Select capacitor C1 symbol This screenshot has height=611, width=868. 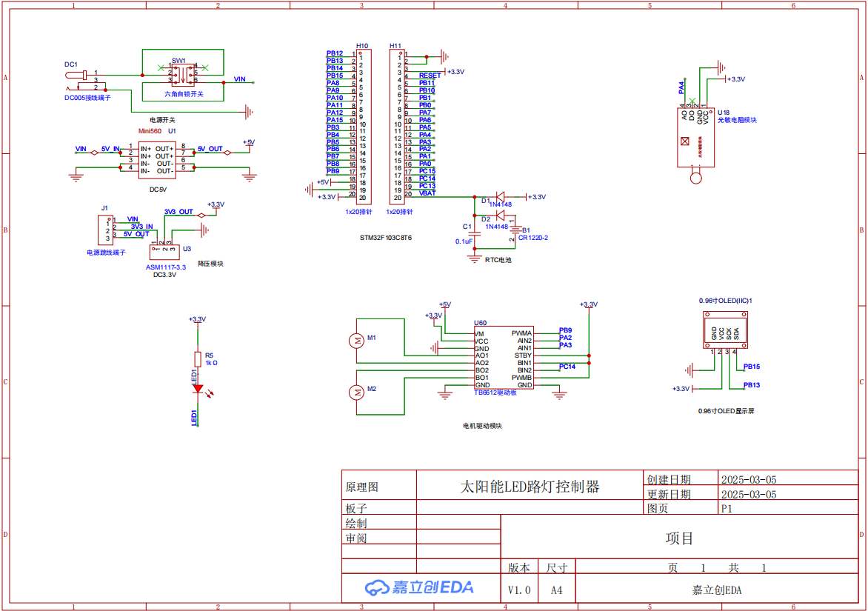(x=475, y=234)
